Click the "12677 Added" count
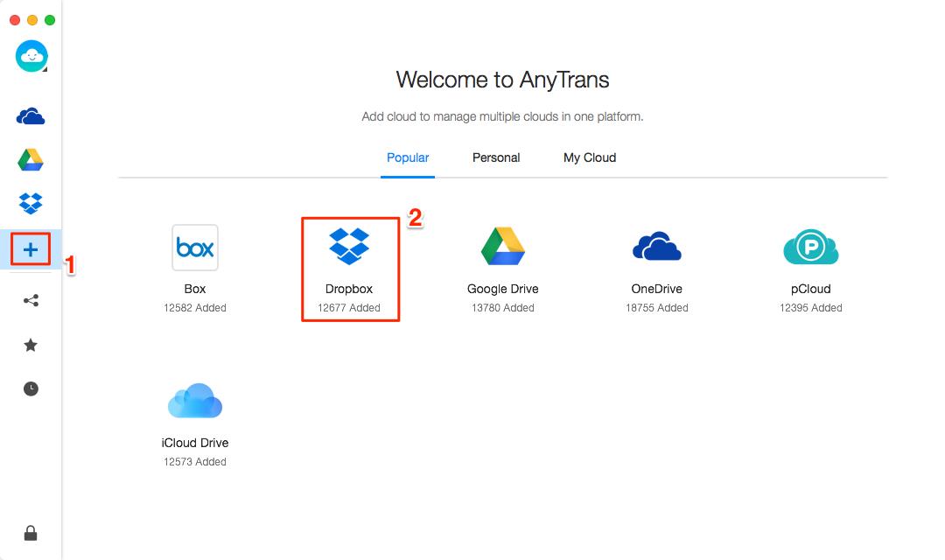The width and height of the screenshot is (945, 560). pos(349,307)
